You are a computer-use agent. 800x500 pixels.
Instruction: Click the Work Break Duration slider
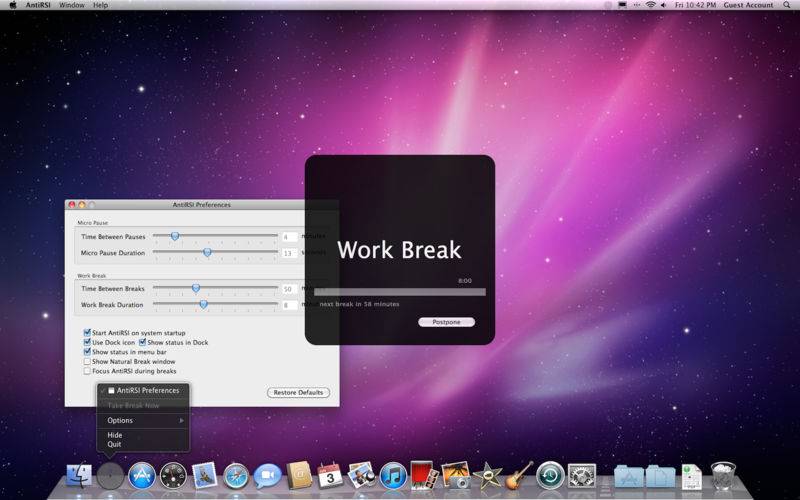point(215,305)
